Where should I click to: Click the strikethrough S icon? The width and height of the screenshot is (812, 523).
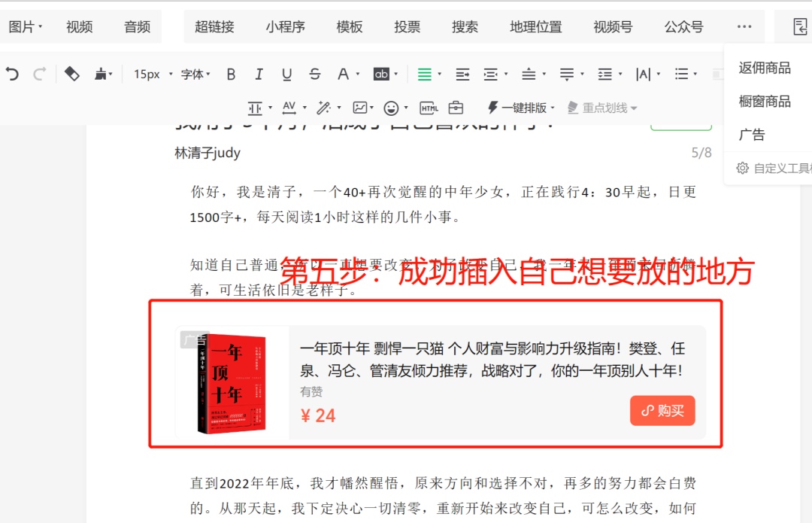click(x=315, y=74)
